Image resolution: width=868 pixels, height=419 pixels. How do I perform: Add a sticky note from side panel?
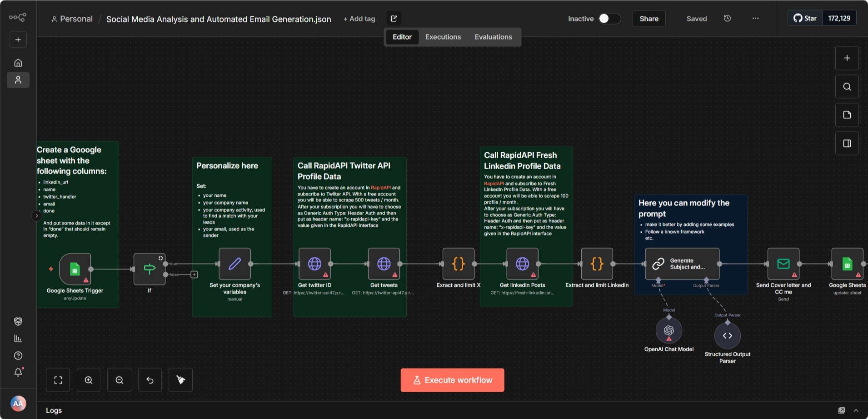pos(847,115)
